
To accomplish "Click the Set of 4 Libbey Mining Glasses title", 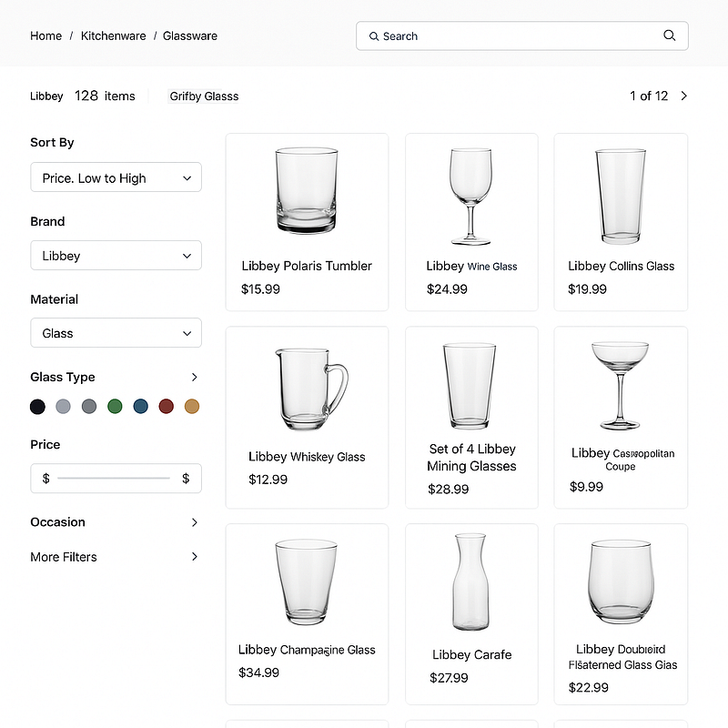I will (471, 458).
